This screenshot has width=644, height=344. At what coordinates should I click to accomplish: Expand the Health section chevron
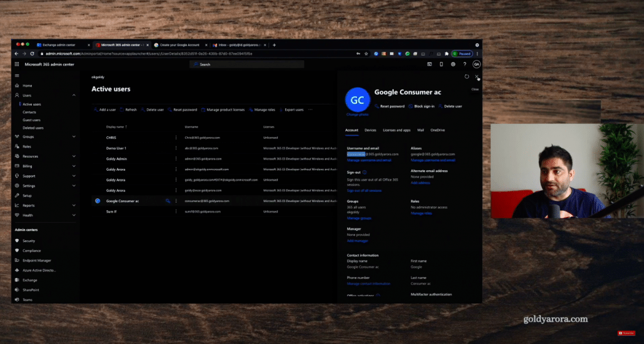[x=74, y=215]
